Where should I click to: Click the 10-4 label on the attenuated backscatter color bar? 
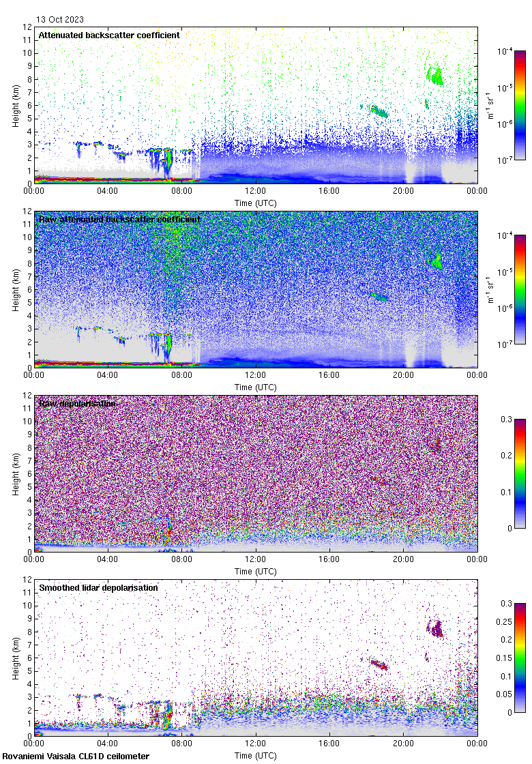point(505,51)
